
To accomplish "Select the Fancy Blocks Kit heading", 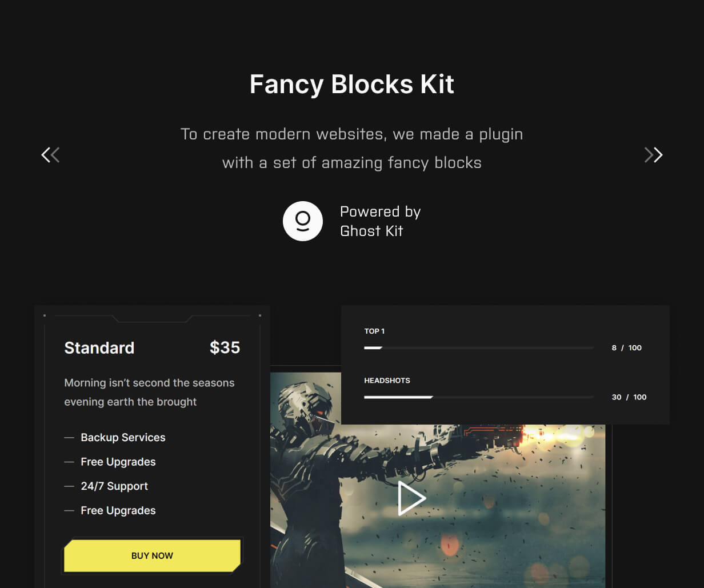I will click(x=352, y=84).
